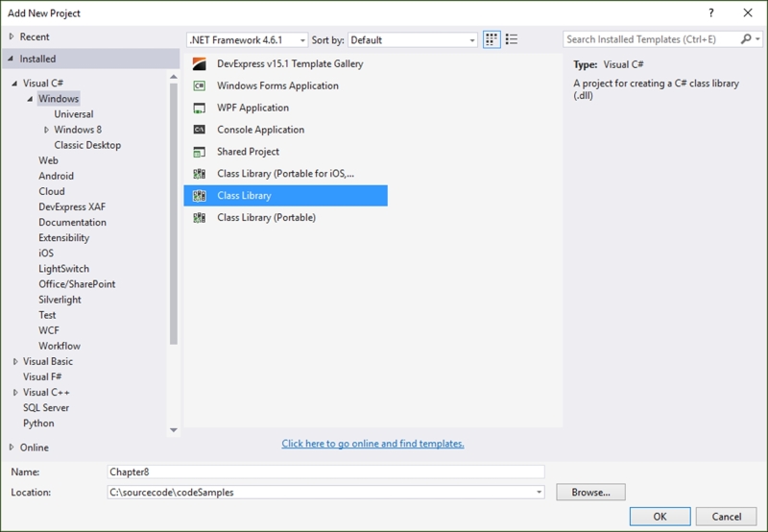
Task: Select Windows Forms Application template name
Action: point(277,85)
